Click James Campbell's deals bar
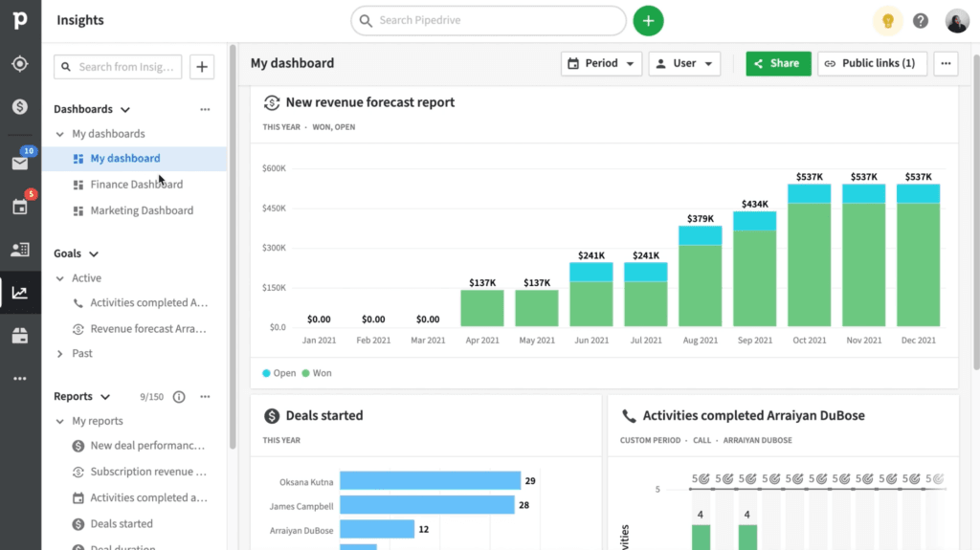The width and height of the screenshot is (980, 550). click(427, 505)
